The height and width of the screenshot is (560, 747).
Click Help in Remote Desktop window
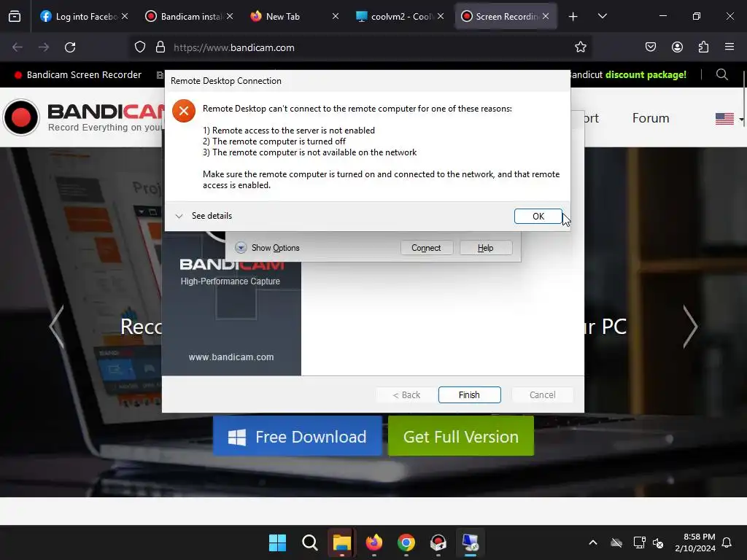tap(485, 248)
